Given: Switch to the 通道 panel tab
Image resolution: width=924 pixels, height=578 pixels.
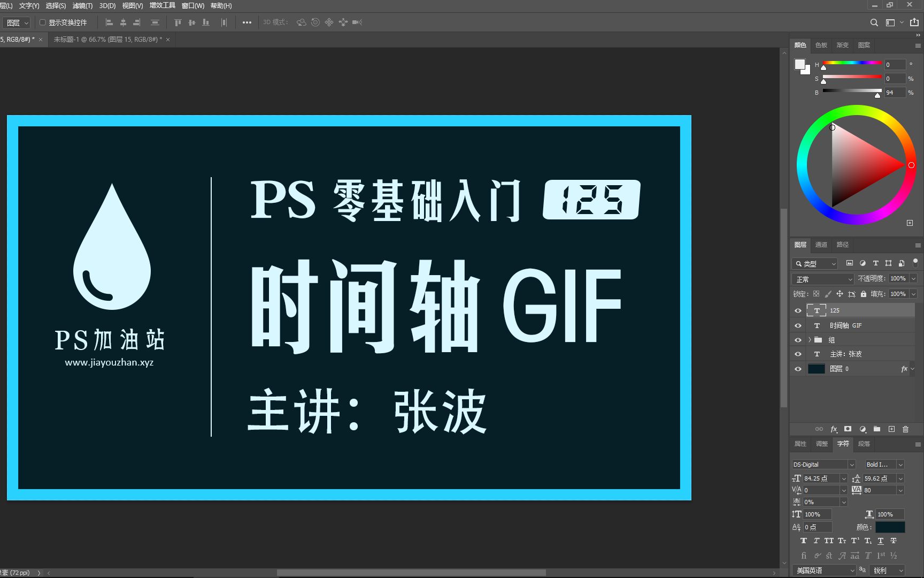Looking at the screenshot, I should pos(821,245).
